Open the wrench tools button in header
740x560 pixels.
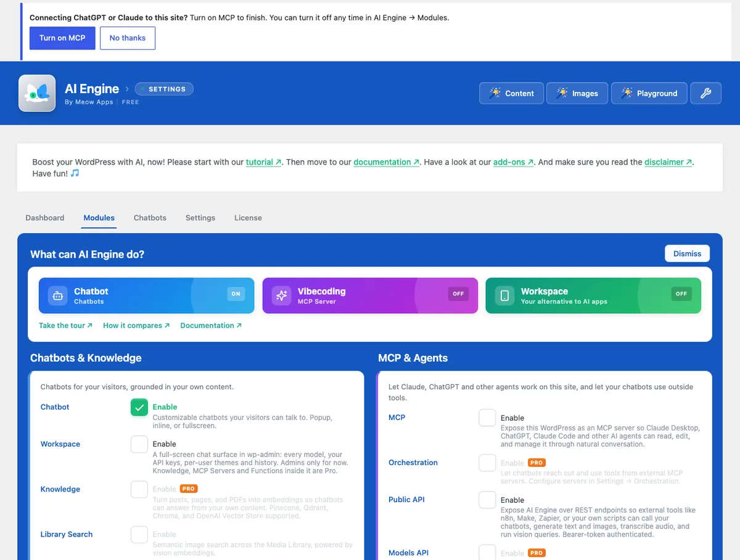(706, 93)
